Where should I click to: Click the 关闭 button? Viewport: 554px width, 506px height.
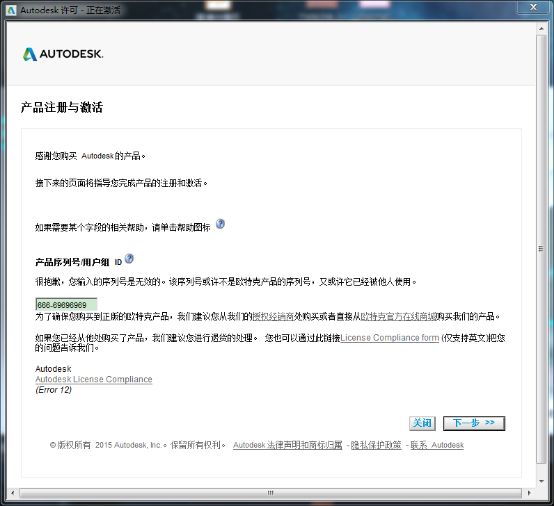point(422,423)
